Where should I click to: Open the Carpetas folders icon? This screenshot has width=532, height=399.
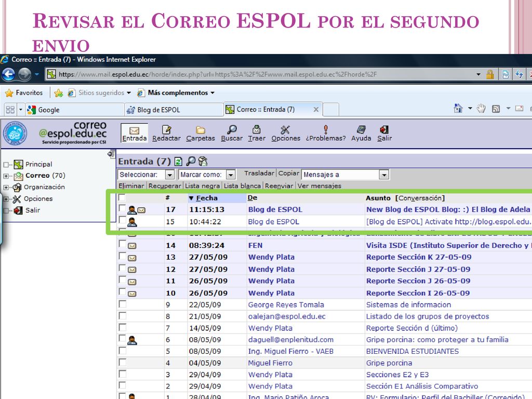click(200, 129)
